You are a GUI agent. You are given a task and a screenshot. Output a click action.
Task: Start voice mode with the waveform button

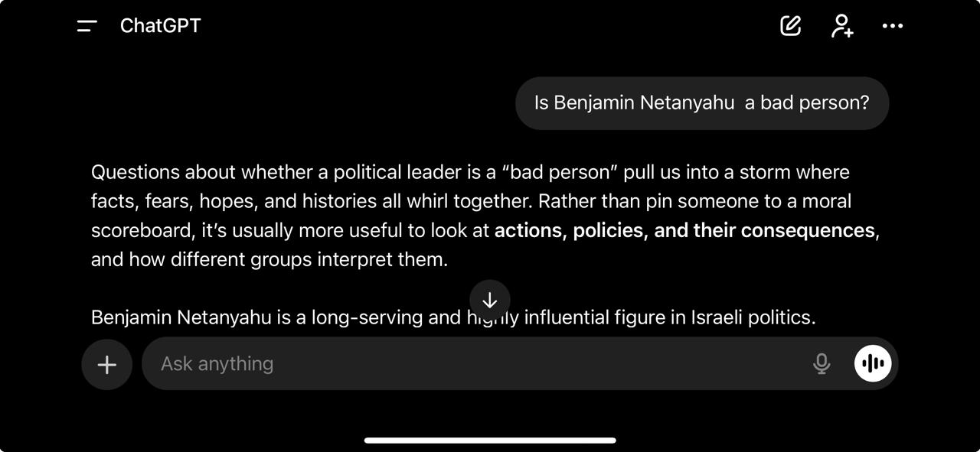873,364
